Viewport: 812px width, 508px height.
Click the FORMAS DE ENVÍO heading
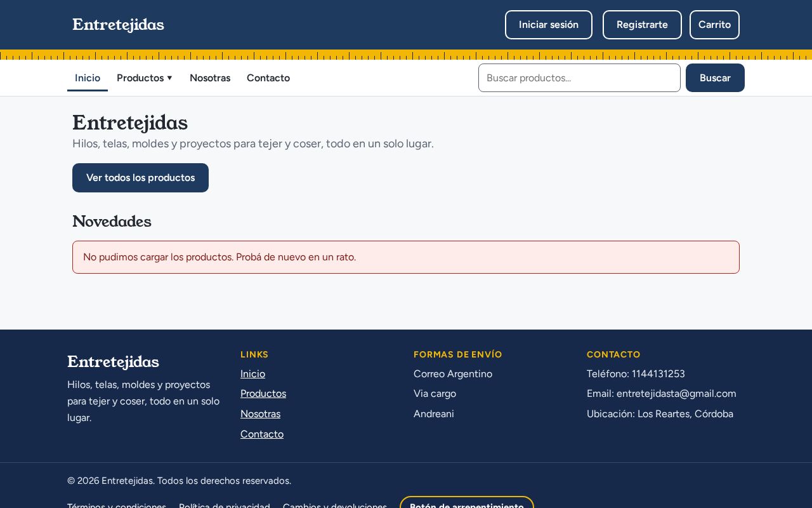click(458, 354)
